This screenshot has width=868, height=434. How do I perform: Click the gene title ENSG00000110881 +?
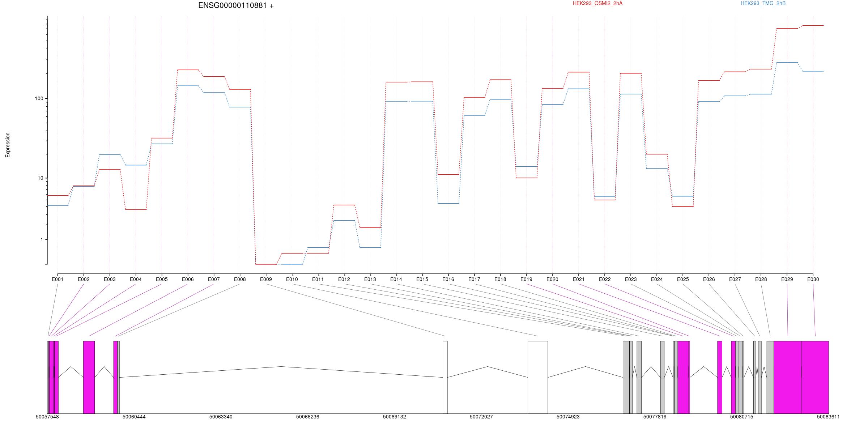(x=236, y=5)
